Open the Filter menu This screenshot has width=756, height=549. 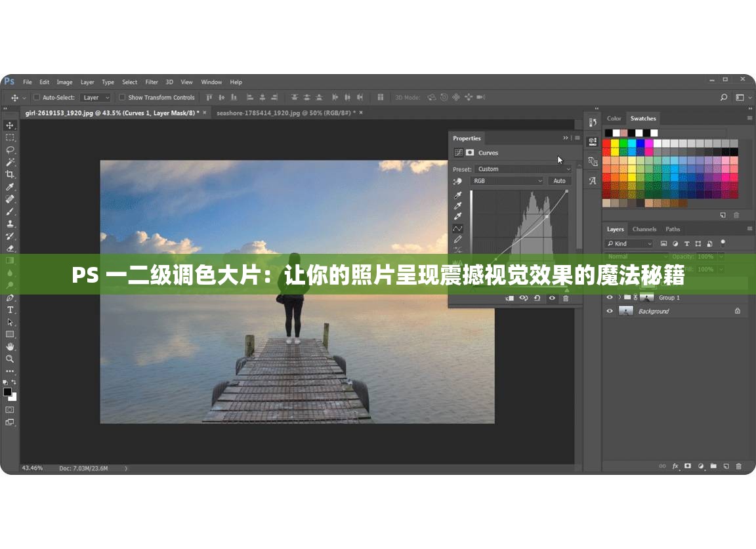coord(152,83)
